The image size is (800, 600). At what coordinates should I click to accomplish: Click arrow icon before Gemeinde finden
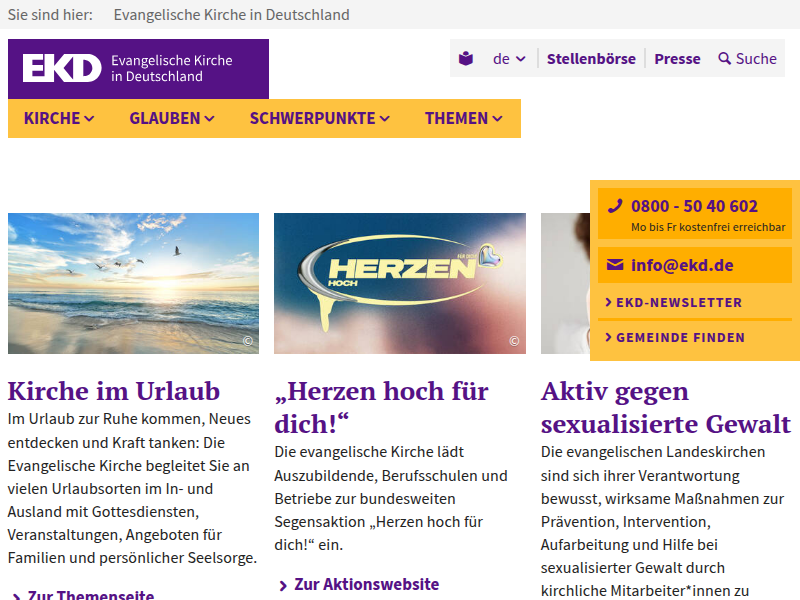(608, 337)
